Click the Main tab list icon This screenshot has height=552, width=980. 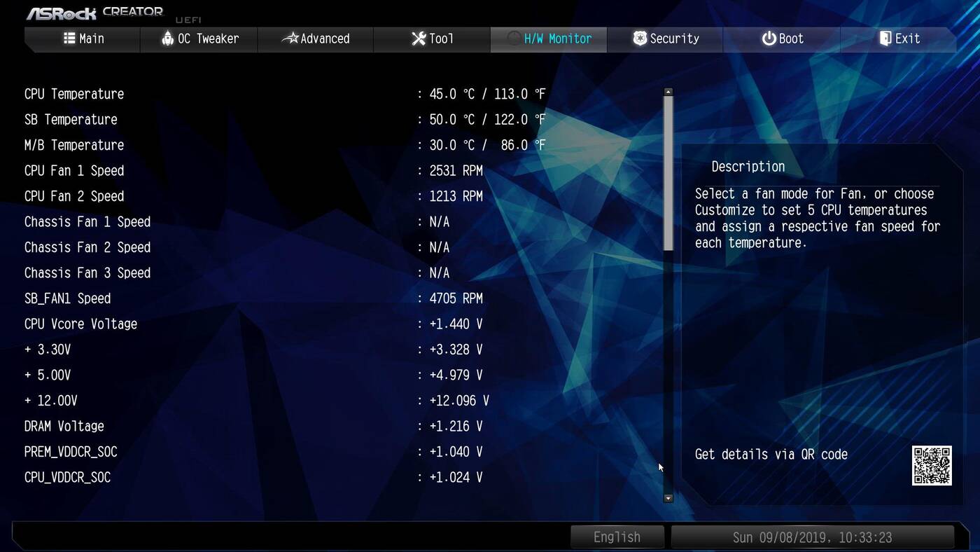pos(69,39)
